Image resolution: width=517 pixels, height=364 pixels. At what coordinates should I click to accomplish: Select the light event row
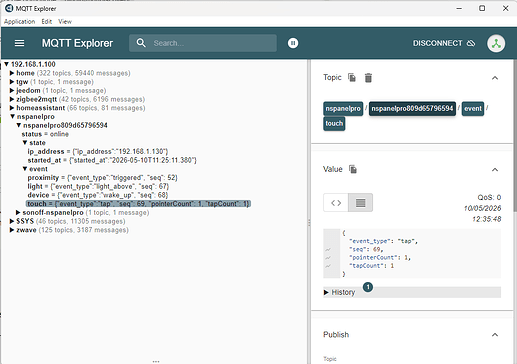[98, 186]
